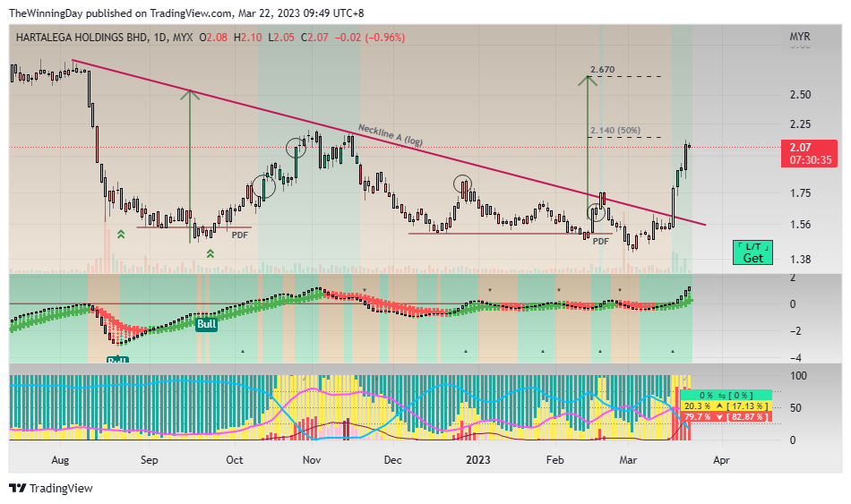Click the L2.05 low value
This screenshot has height=504, width=851.
283,38
